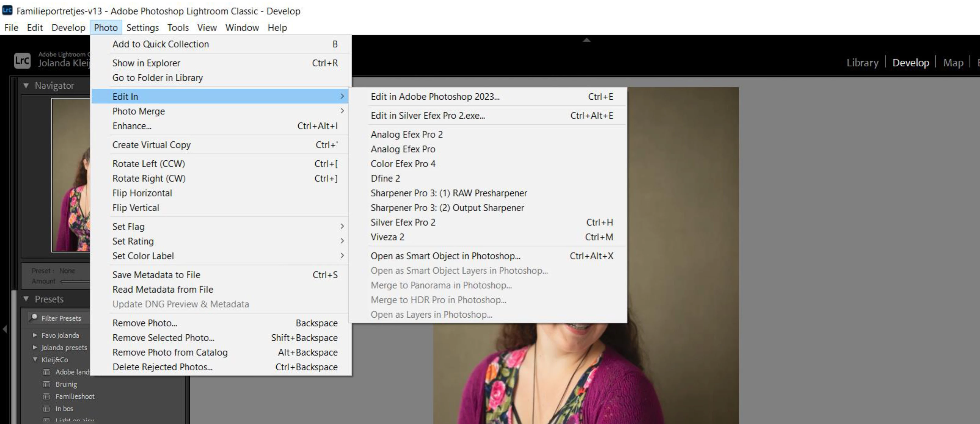Hide left panel with side arrow

point(5,329)
